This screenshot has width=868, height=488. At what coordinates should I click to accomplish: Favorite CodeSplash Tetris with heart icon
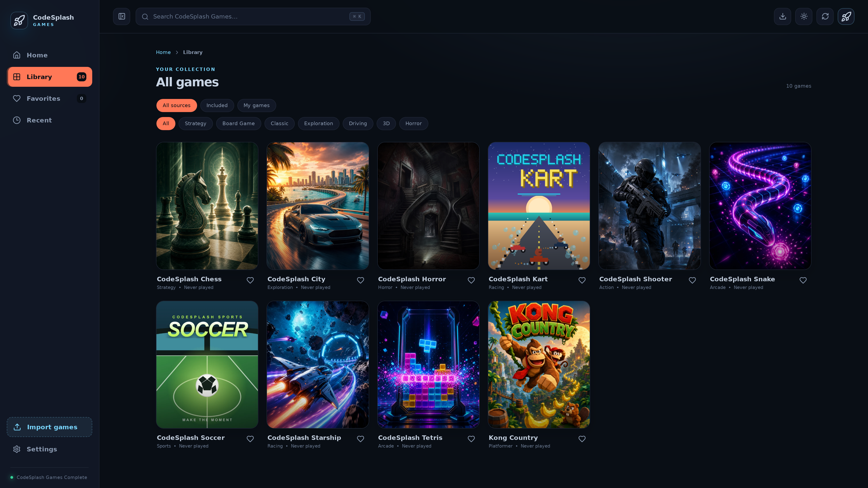click(471, 439)
